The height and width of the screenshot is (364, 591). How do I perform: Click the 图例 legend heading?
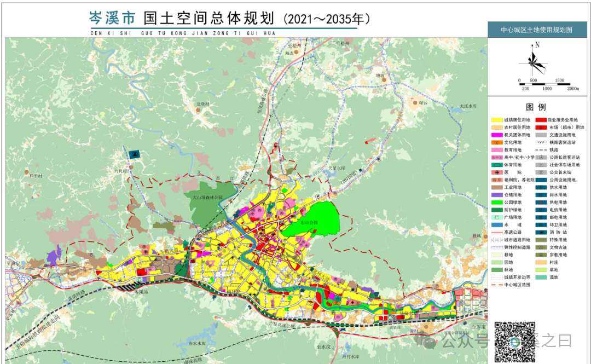click(x=536, y=107)
